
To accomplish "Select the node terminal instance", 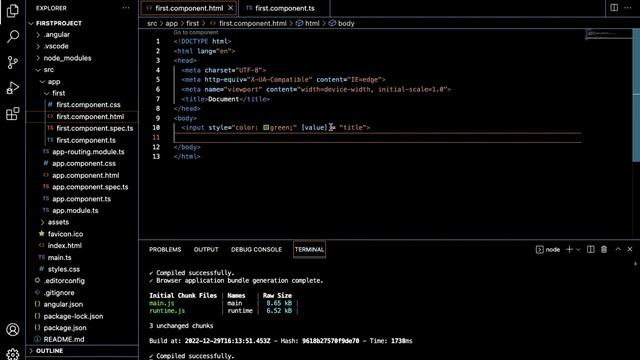I will [548, 249].
